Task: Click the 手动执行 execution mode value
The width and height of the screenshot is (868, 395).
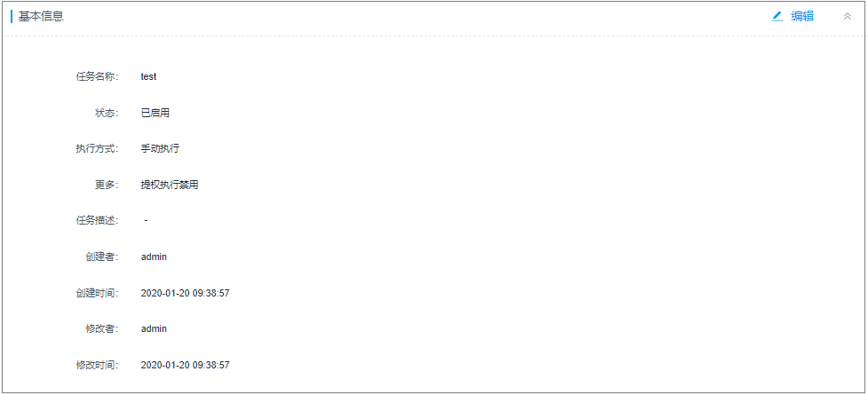Action: click(x=160, y=149)
